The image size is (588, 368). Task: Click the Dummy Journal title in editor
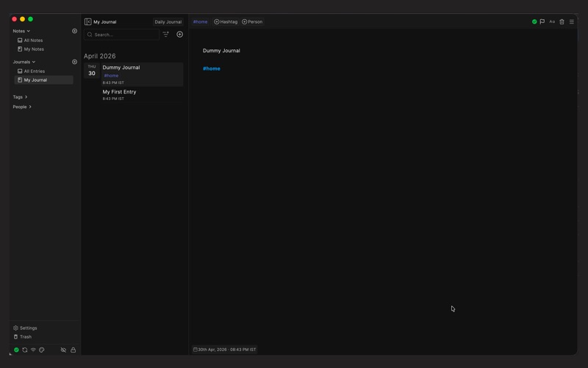[x=221, y=51]
